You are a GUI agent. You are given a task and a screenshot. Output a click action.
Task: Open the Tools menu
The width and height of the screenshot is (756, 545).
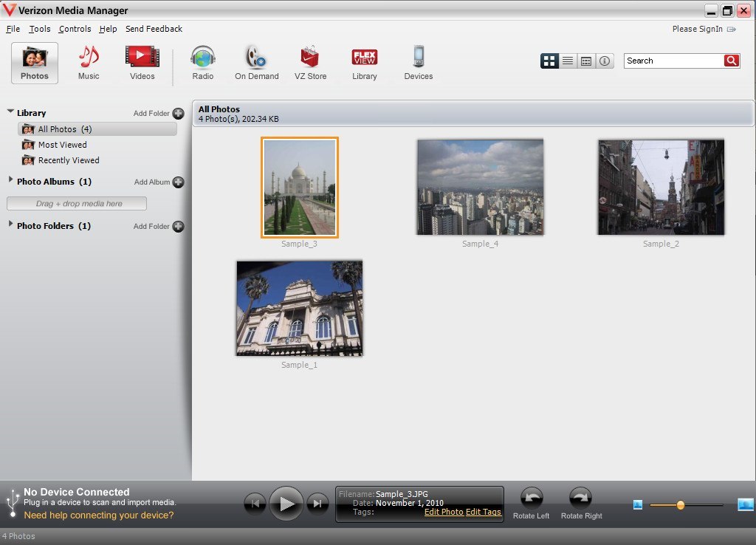(x=39, y=29)
